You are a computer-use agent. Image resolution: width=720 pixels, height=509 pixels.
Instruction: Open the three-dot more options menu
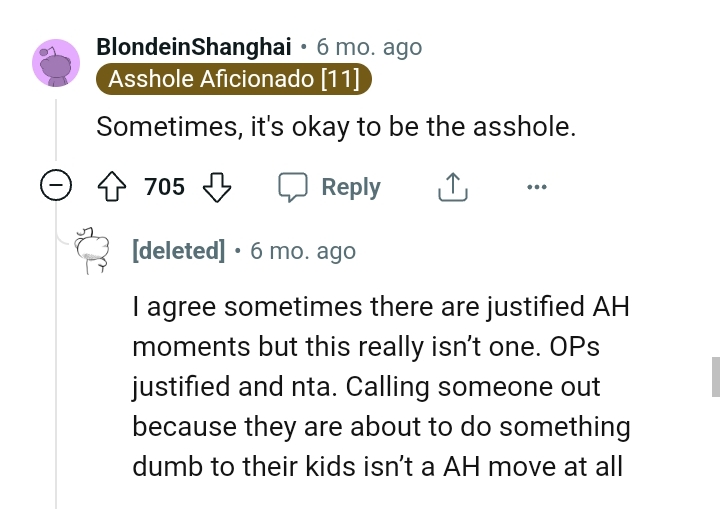pyautogui.click(x=537, y=187)
